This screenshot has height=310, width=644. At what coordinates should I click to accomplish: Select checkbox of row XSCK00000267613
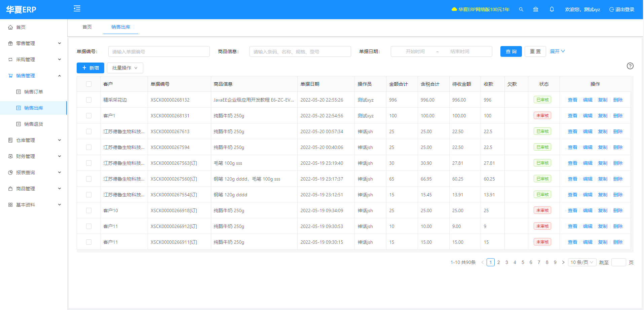(89, 131)
